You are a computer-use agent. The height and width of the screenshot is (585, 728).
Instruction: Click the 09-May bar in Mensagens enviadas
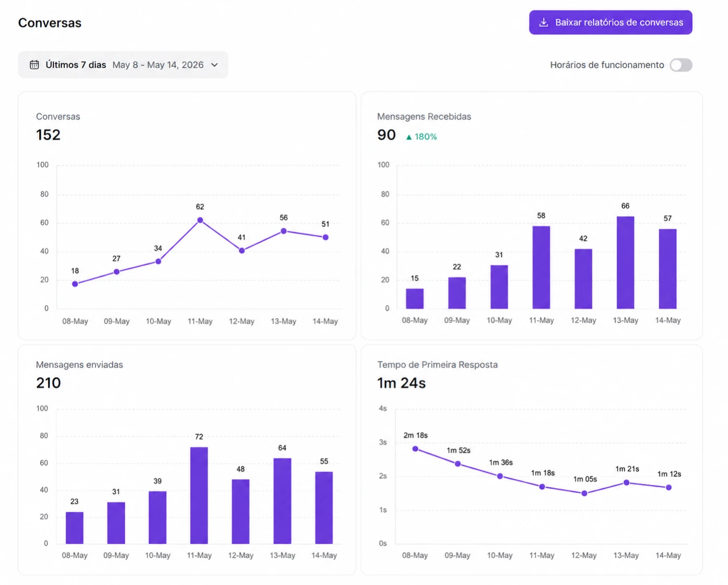pos(116,523)
